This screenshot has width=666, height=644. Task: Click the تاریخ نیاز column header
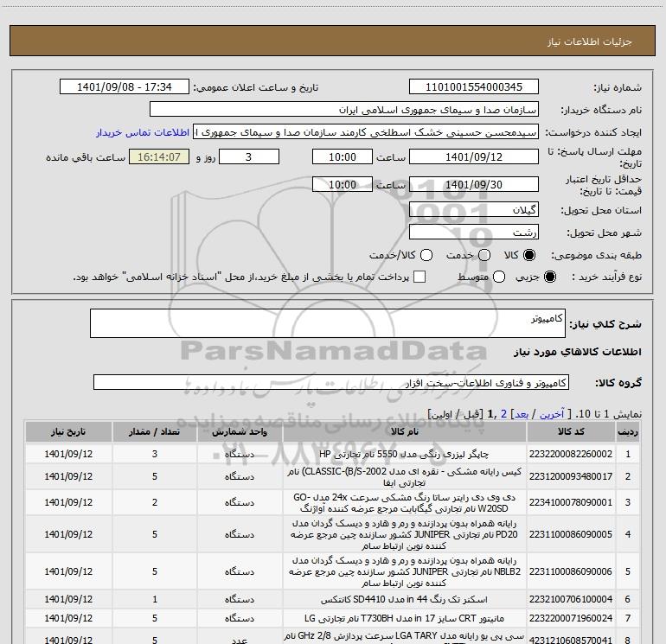tap(68, 431)
